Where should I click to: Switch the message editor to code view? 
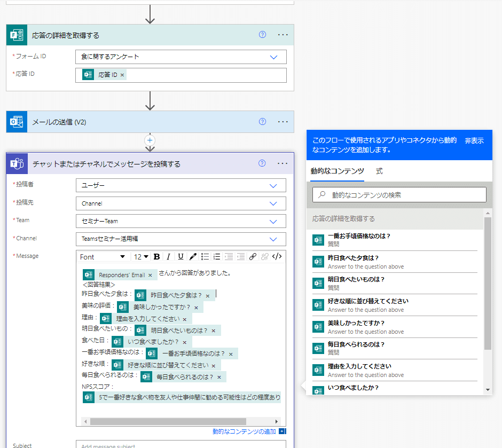point(277,256)
